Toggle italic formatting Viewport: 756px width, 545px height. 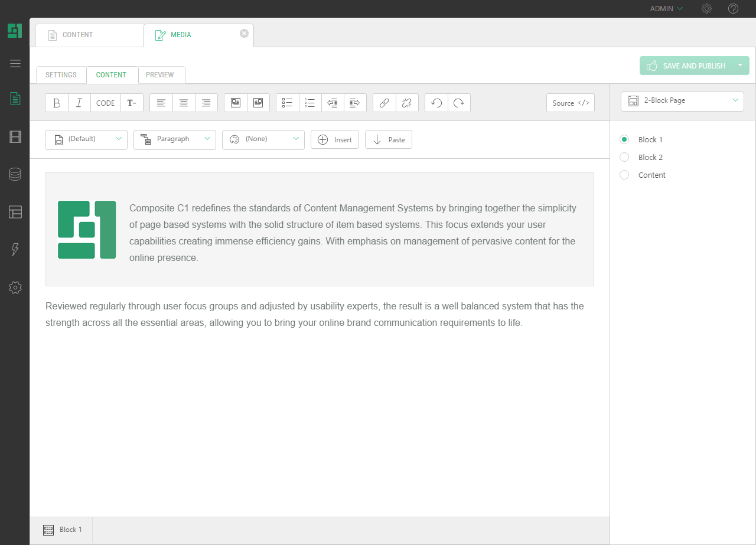79,103
